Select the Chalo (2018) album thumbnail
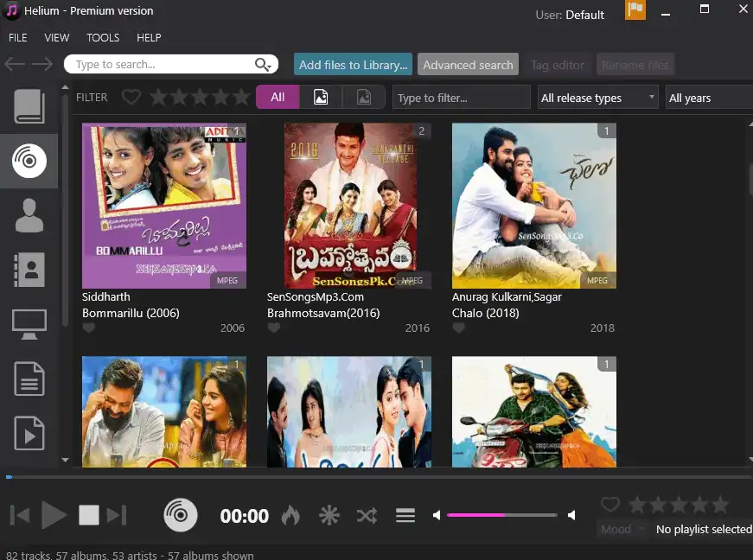Screen dimensions: 753x560 533,206
